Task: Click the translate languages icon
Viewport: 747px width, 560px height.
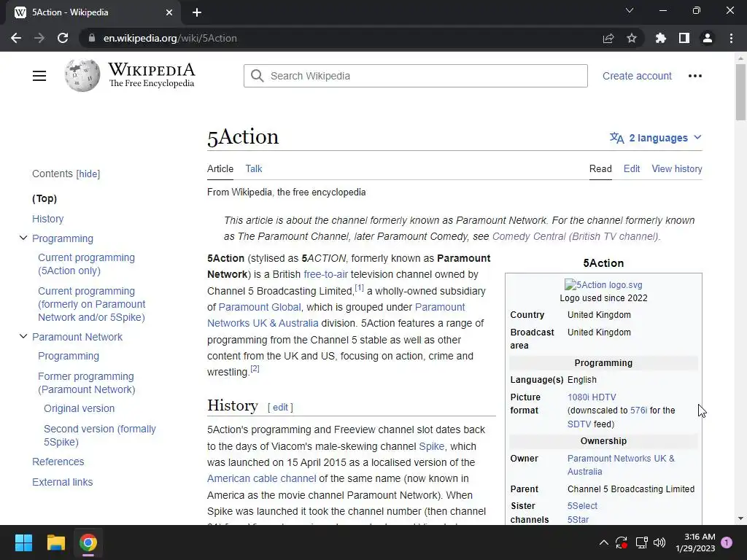Action: click(616, 138)
